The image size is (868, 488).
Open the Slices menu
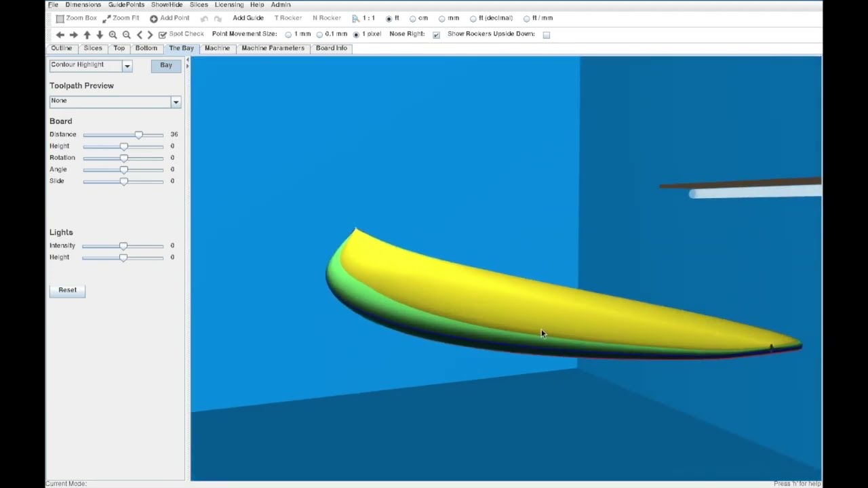[199, 5]
